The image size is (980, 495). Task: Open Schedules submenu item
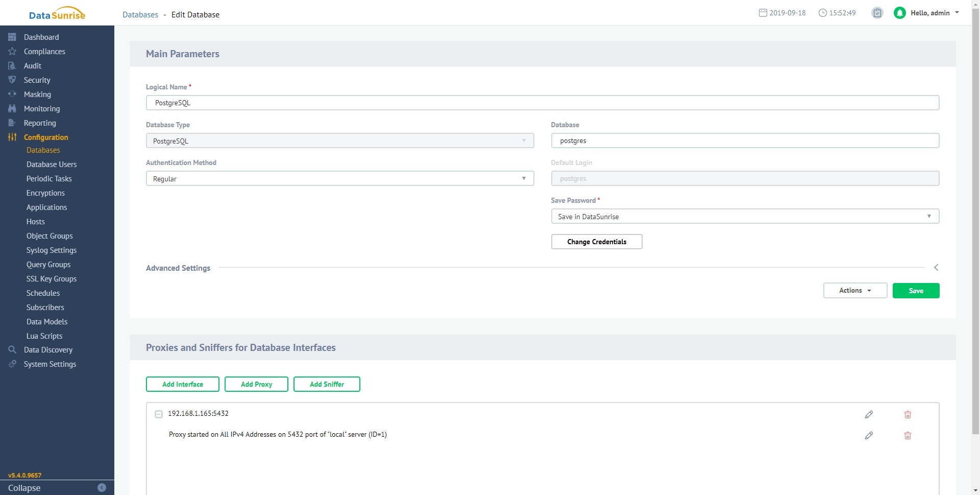pos(43,293)
